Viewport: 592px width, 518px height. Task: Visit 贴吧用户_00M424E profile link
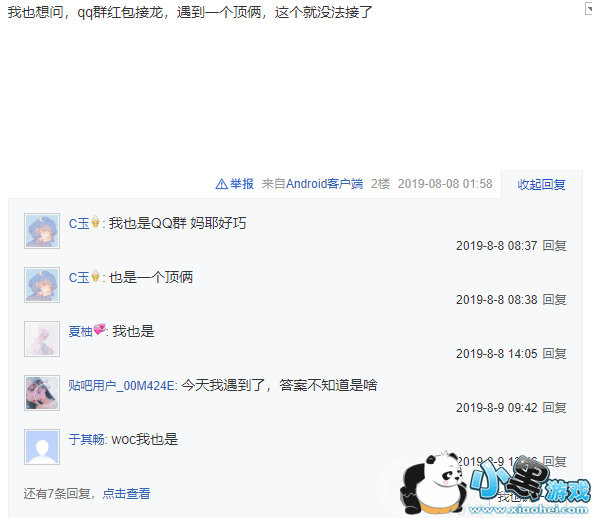coord(122,385)
